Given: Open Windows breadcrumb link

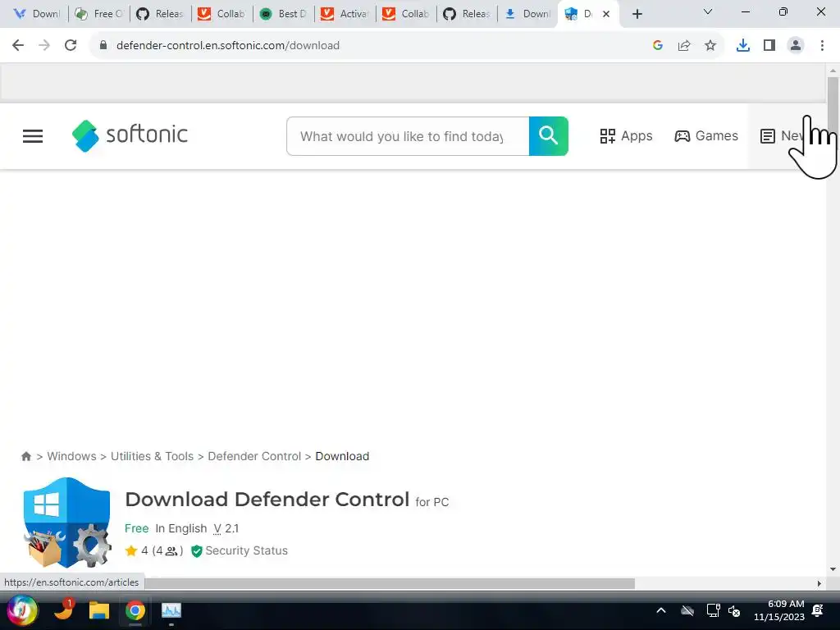Looking at the screenshot, I should tap(72, 456).
